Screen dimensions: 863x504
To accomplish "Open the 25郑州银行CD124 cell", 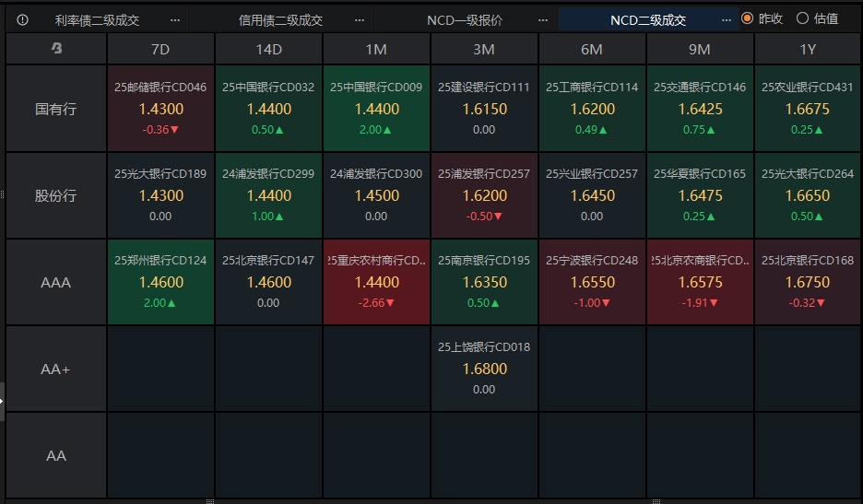I will 160,282.
